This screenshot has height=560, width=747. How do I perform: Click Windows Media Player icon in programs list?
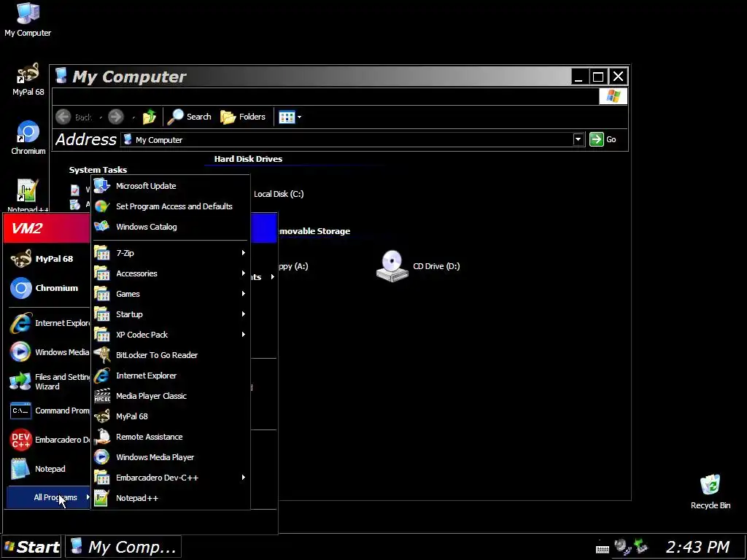[102, 457]
